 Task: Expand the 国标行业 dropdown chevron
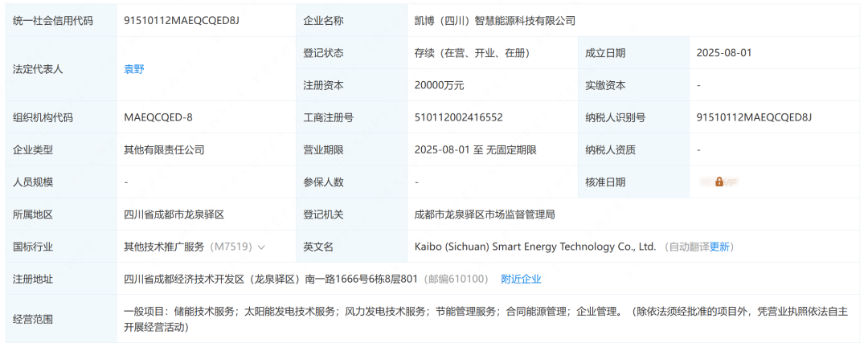[x=261, y=247]
